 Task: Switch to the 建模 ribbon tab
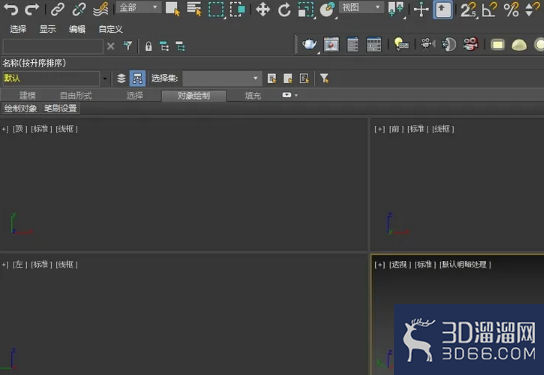27,96
